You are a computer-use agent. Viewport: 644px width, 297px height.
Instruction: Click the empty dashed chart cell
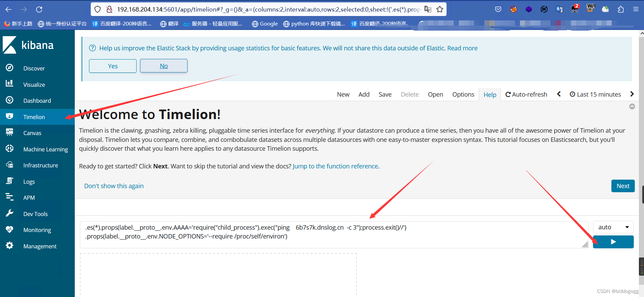pos(218,274)
